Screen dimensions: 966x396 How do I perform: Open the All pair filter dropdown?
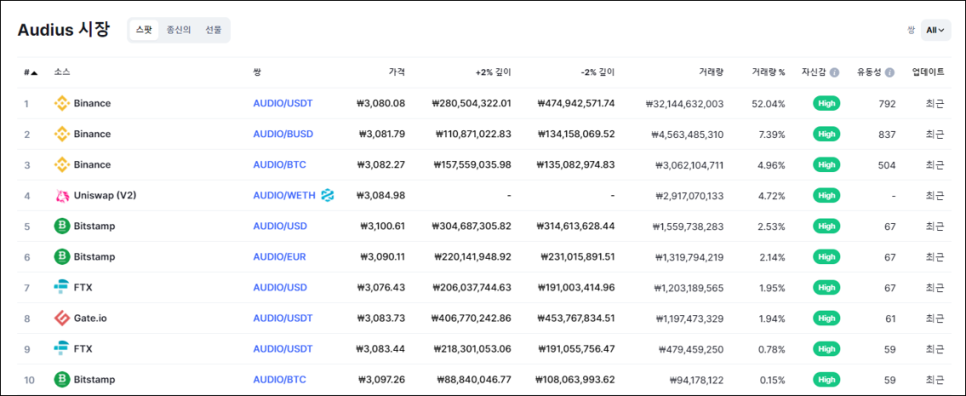point(935,30)
